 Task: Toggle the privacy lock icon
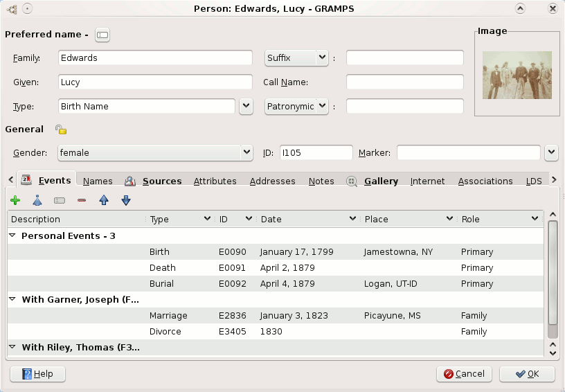(61, 130)
